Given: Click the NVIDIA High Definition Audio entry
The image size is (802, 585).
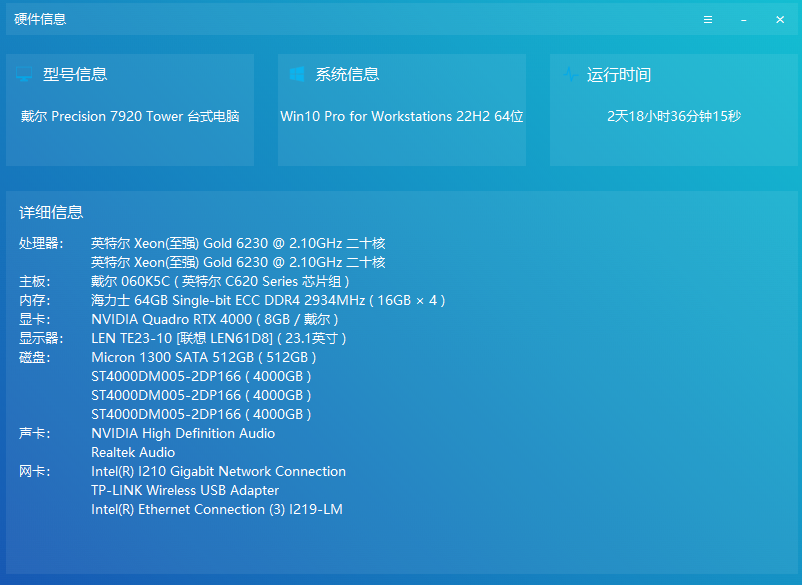Looking at the screenshot, I should tap(183, 433).
